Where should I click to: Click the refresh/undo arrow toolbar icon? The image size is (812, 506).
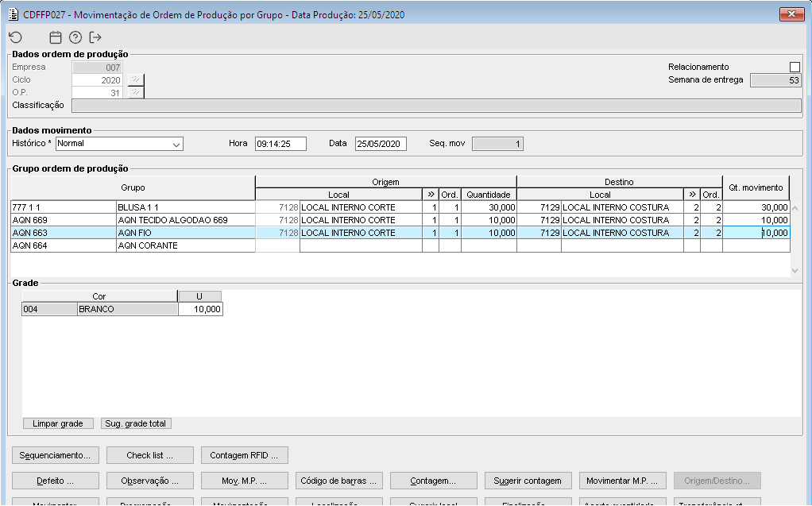coord(16,37)
